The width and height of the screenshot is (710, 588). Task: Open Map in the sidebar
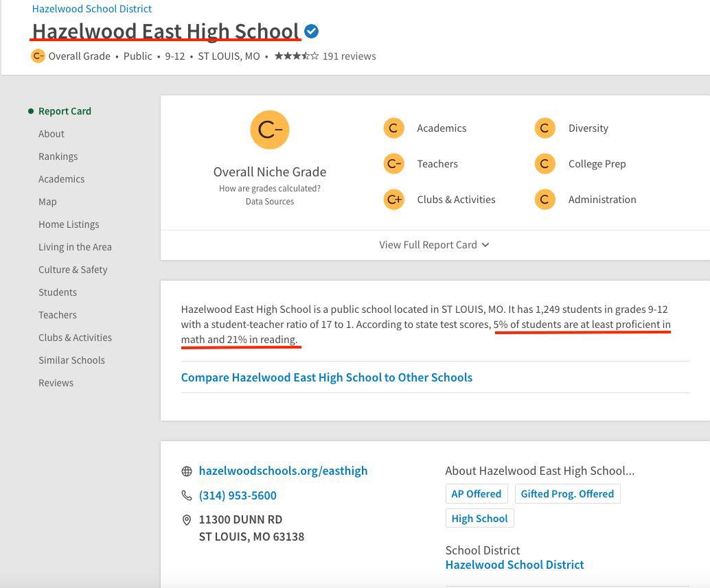coord(47,202)
